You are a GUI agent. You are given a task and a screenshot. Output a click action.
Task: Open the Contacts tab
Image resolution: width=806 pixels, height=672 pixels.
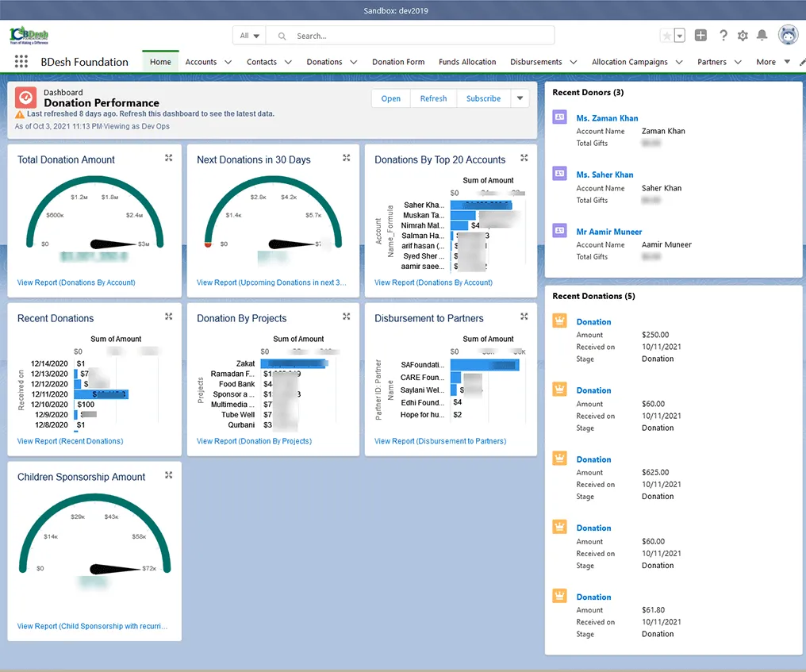(x=262, y=62)
